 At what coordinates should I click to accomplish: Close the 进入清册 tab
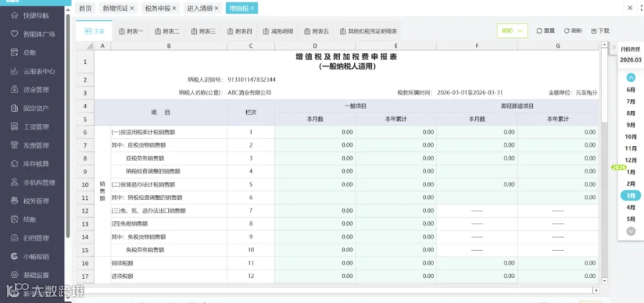pyautogui.click(x=216, y=8)
